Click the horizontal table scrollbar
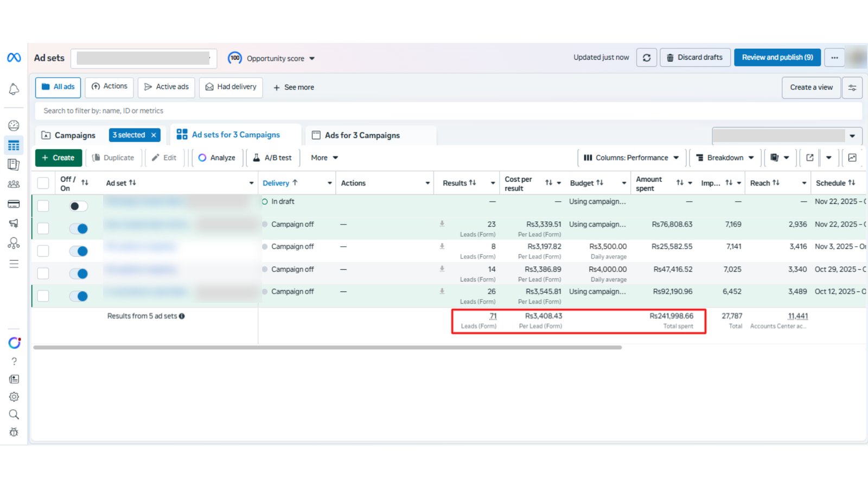The height and width of the screenshot is (488, 868). (x=328, y=348)
